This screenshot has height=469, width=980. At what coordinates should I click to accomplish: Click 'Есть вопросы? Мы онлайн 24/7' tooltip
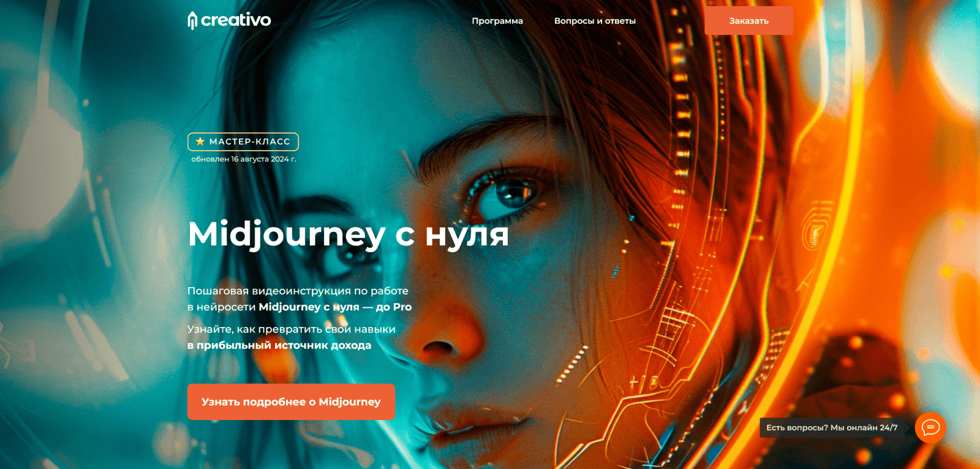coord(834,427)
